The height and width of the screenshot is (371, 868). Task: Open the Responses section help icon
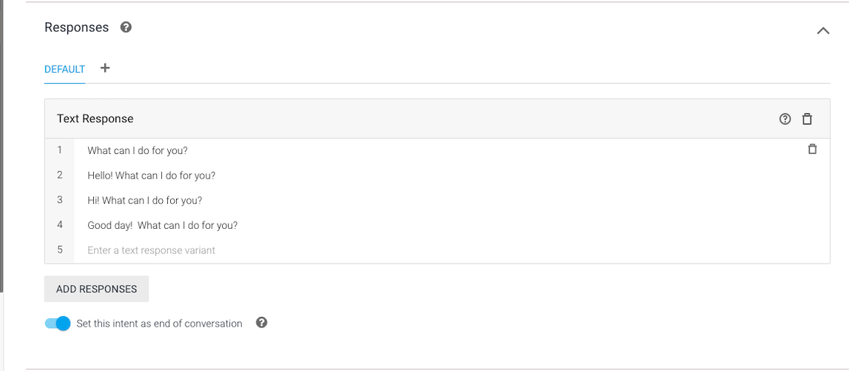tap(127, 27)
